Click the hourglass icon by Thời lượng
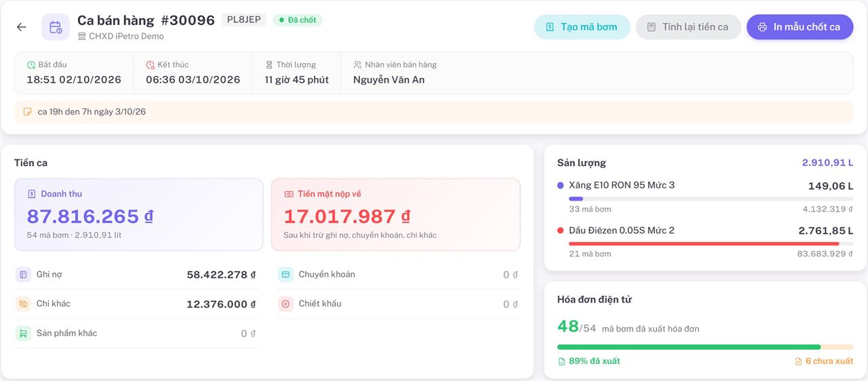868x381 pixels. [x=269, y=65]
